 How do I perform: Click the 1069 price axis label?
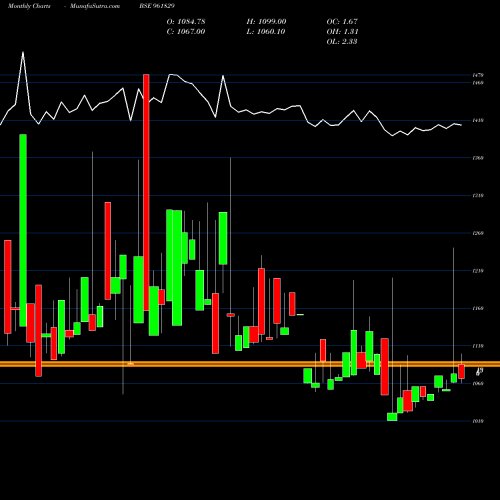(x=478, y=384)
